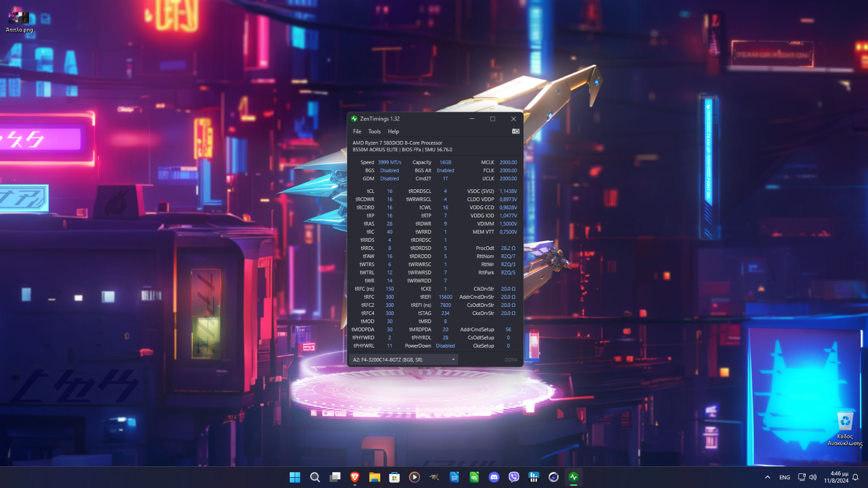This screenshot has height=488, width=868.
Task: Click the AddrCmdSetup 56 value
Action: point(508,329)
